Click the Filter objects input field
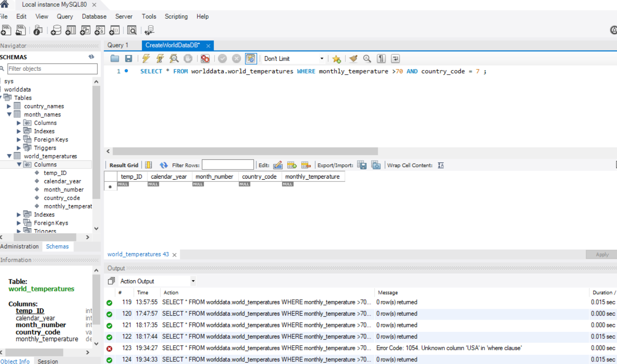This screenshot has height=364, width=617. click(x=52, y=69)
